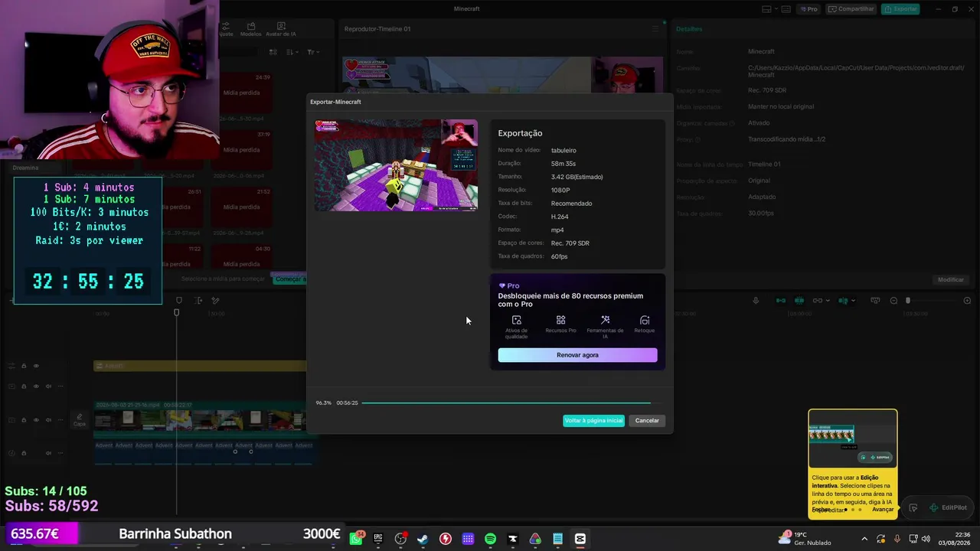Click the Recursos Pro icon
The width and height of the screenshot is (980, 551).
561,320
